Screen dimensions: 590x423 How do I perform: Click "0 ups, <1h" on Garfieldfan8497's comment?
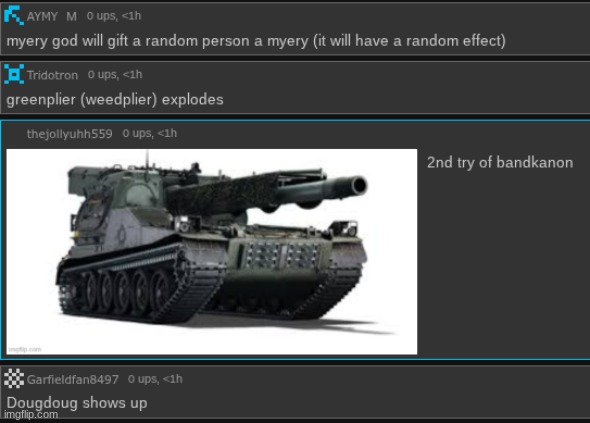click(x=155, y=379)
